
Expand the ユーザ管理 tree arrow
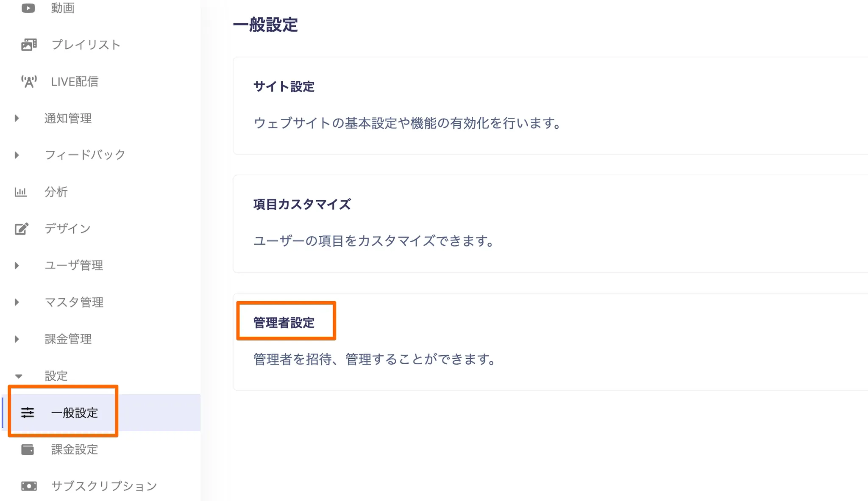click(17, 266)
